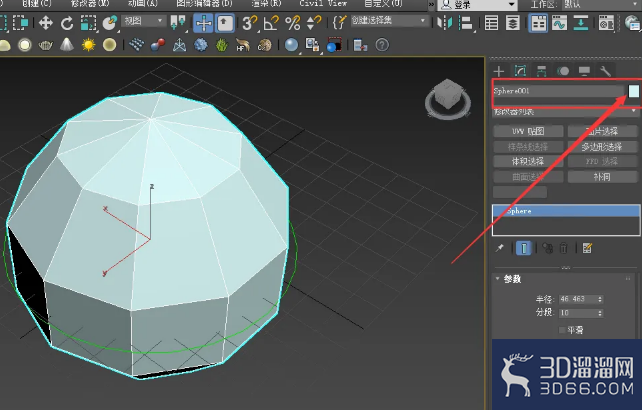The image size is (642, 410).
Task: Click the blue array grid icon
Action: [x=136, y=45]
